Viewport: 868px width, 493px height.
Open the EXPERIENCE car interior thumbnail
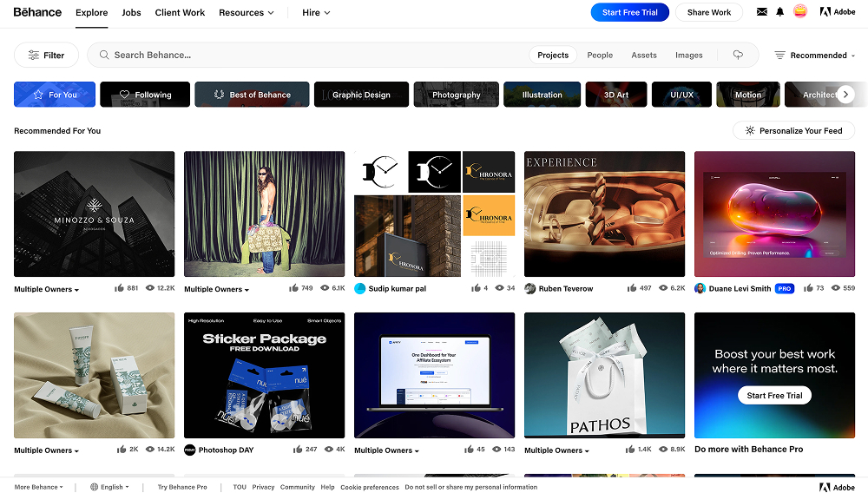604,214
